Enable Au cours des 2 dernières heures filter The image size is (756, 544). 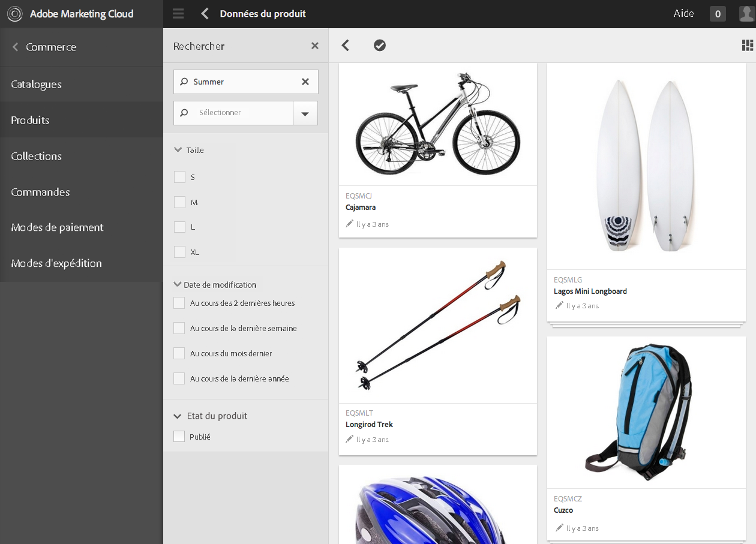[x=179, y=303]
